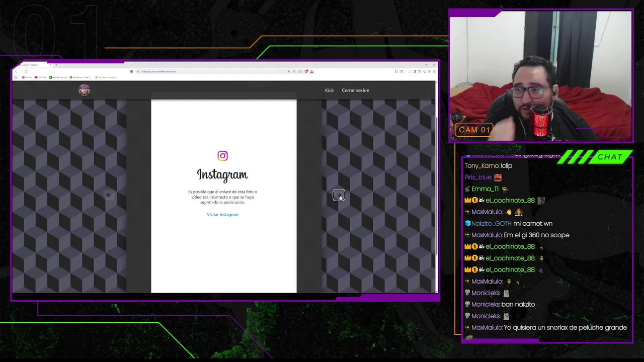Click the Emma_T1 username in chat
This screenshot has height=362, width=644.
click(486, 189)
